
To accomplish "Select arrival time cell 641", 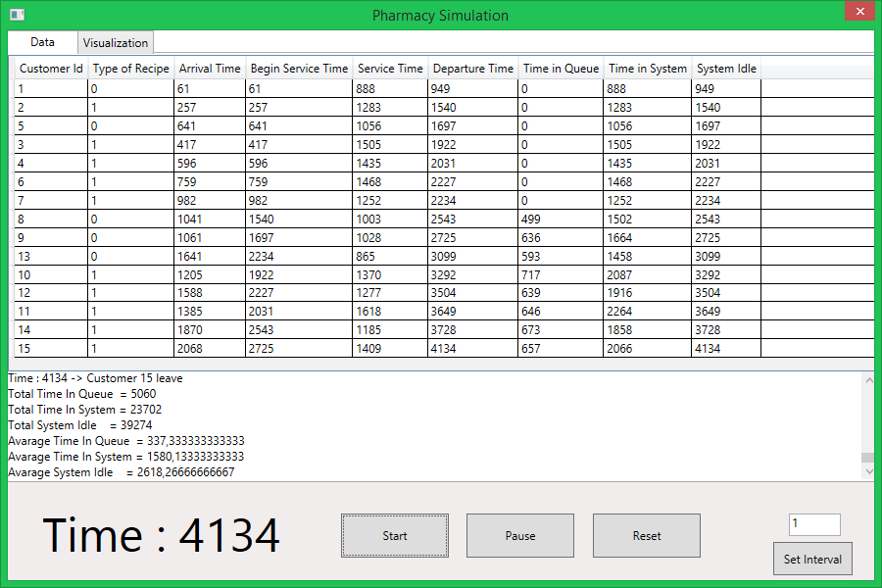I will click(x=210, y=126).
